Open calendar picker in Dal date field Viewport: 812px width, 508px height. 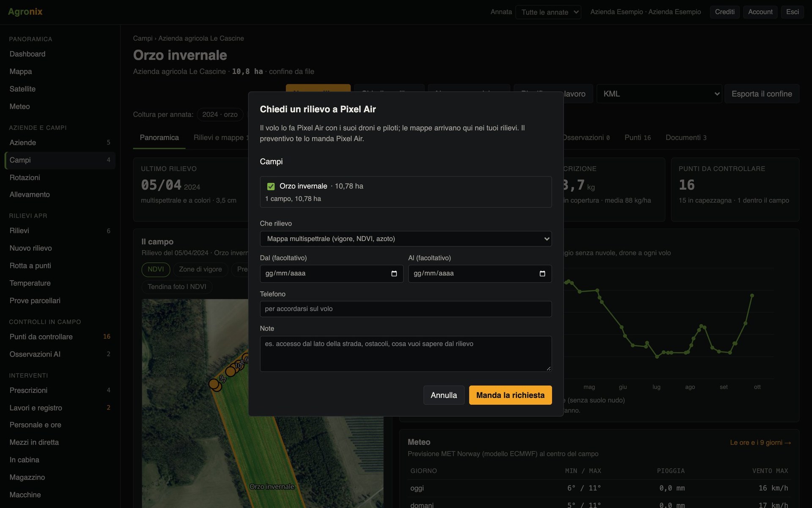click(x=394, y=273)
